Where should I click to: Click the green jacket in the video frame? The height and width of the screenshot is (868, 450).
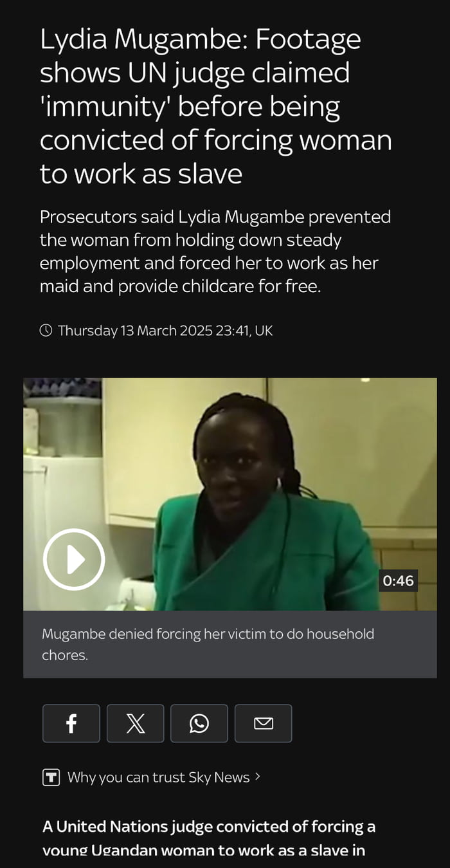point(264,560)
